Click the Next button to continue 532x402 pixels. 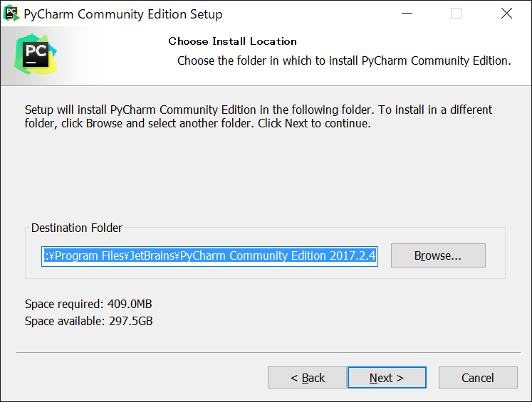[387, 377]
